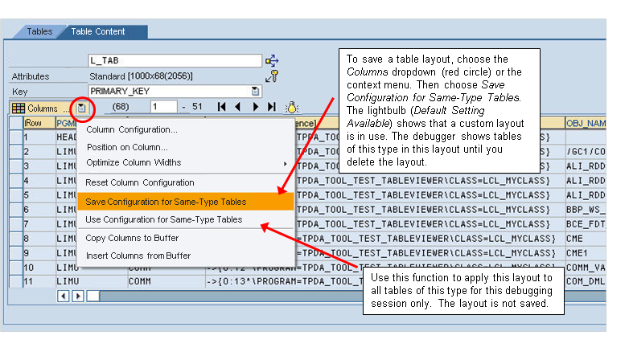
Task: Go to previous page with left arrow
Action: [237, 107]
